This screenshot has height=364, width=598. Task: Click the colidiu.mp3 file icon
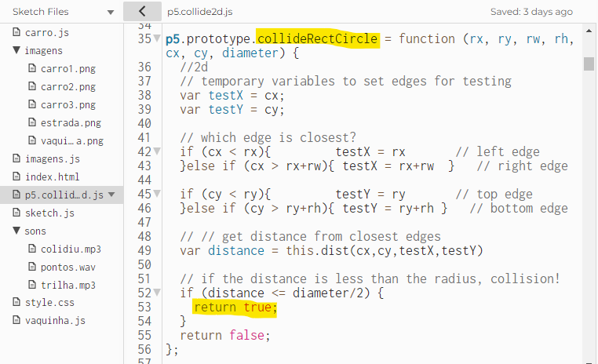pyautogui.click(x=32, y=249)
